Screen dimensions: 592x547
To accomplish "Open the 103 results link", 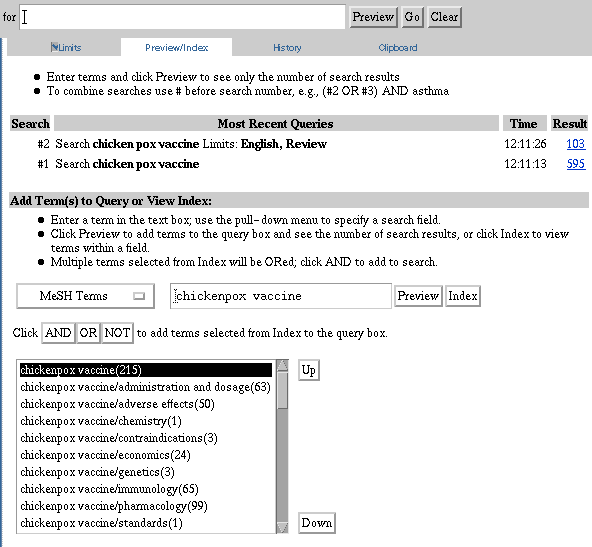I will coord(575,144).
